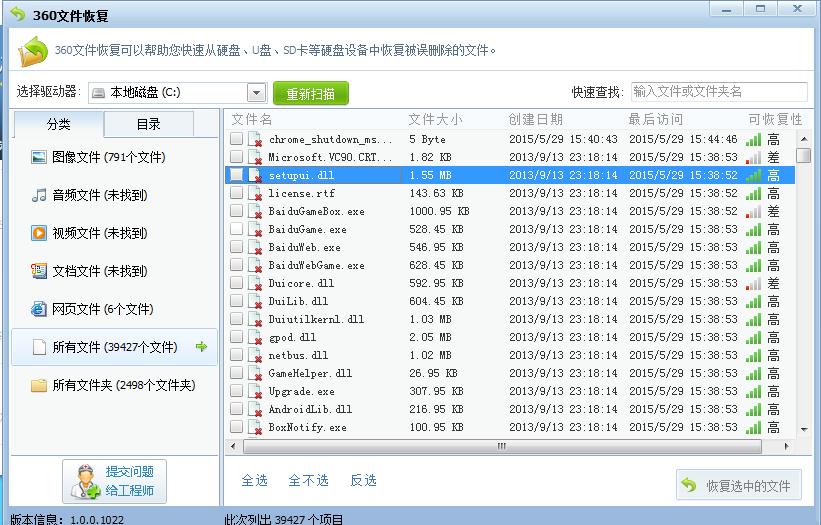Click the engineer doctor icon at bottom left

click(85, 482)
